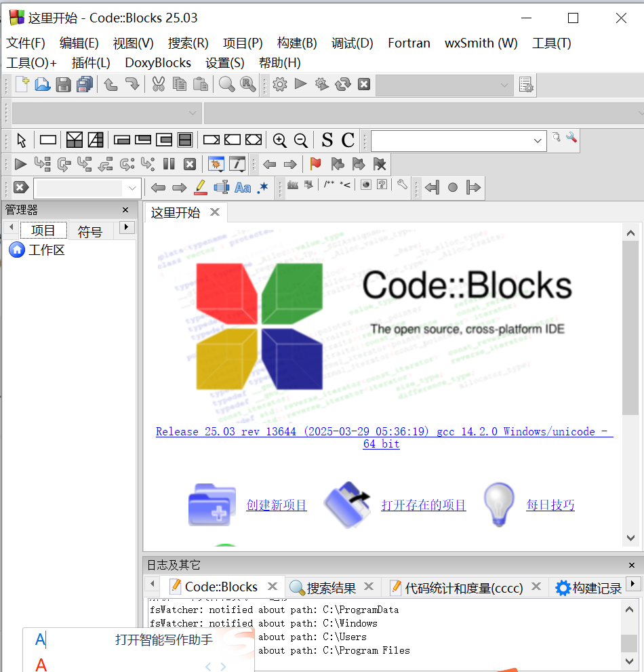The height and width of the screenshot is (672, 644).
Task: Click the Undo arrow icon
Action: [x=111, y=85]
